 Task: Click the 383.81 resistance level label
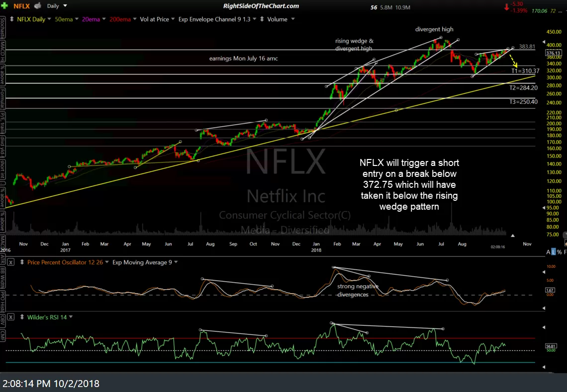click(527, 47)
